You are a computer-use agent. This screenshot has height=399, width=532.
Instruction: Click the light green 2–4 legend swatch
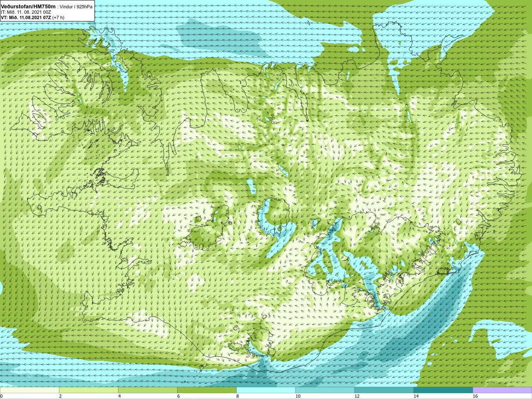[89, 390]
